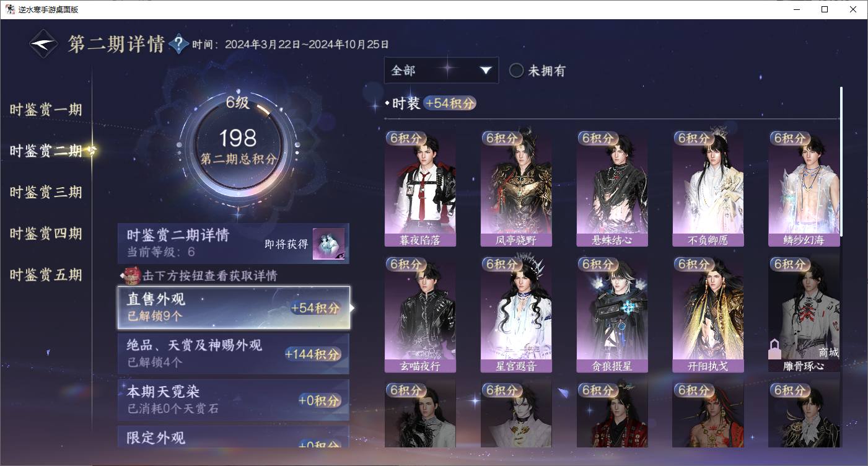Click the dropdown arrow next to 全部
The image size is (868, 466).
coord(485,71)
